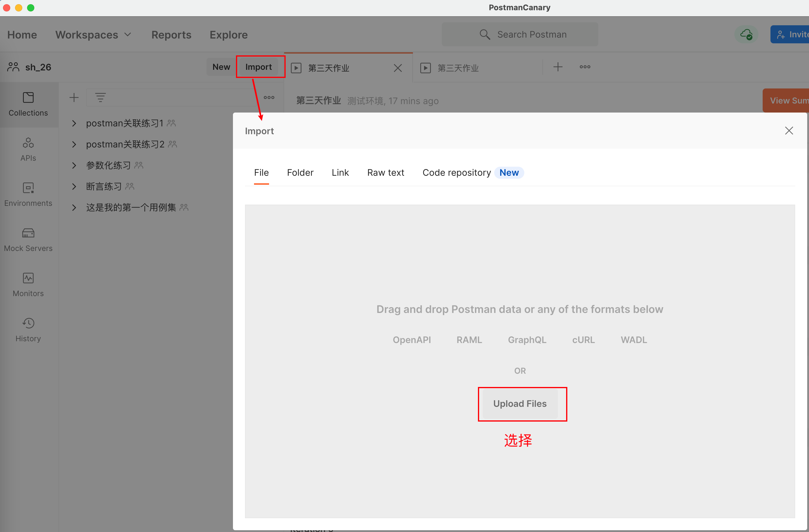The width and height of the screenshot is (809, 532).
Task: Open the Reports menu item
Action: click(171, 35)
